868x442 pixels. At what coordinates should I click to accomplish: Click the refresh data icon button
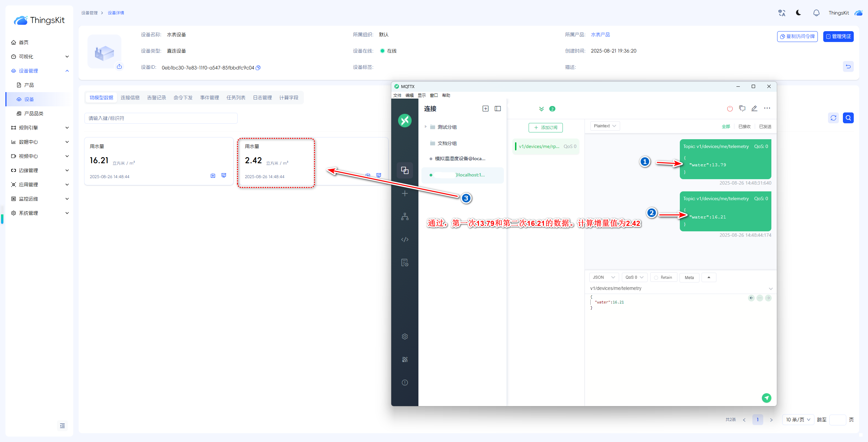(x=833, y=118)
